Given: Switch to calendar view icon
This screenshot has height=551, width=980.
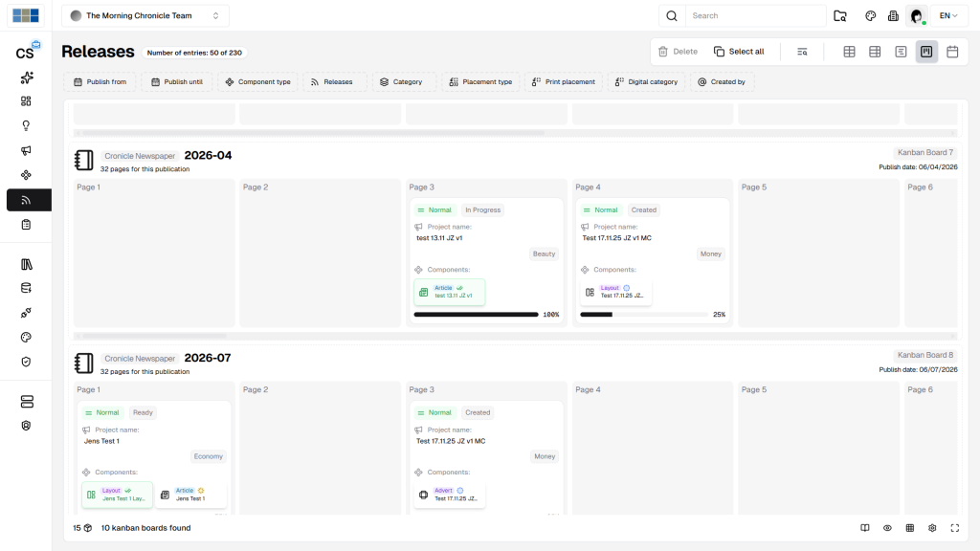Looking at the screenshot, I should (952, 52).
